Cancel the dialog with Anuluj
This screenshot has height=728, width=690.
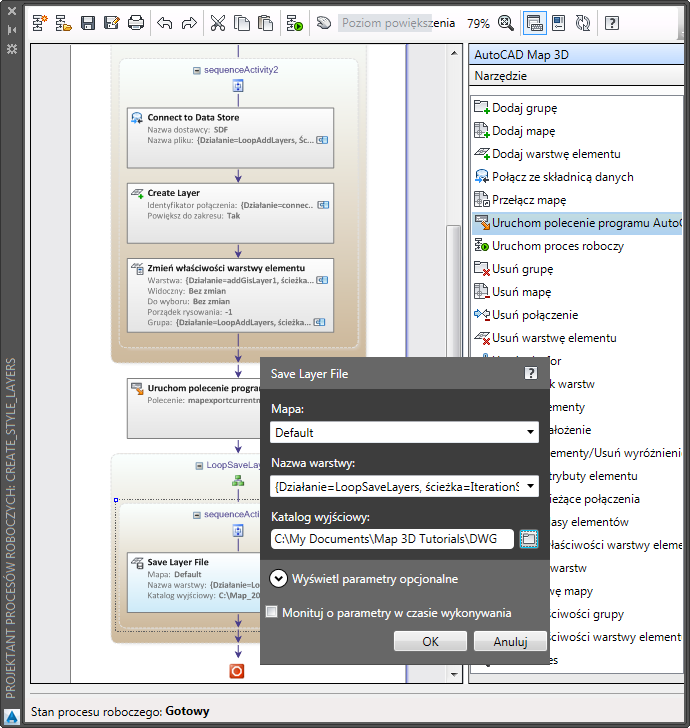(510, 641)
